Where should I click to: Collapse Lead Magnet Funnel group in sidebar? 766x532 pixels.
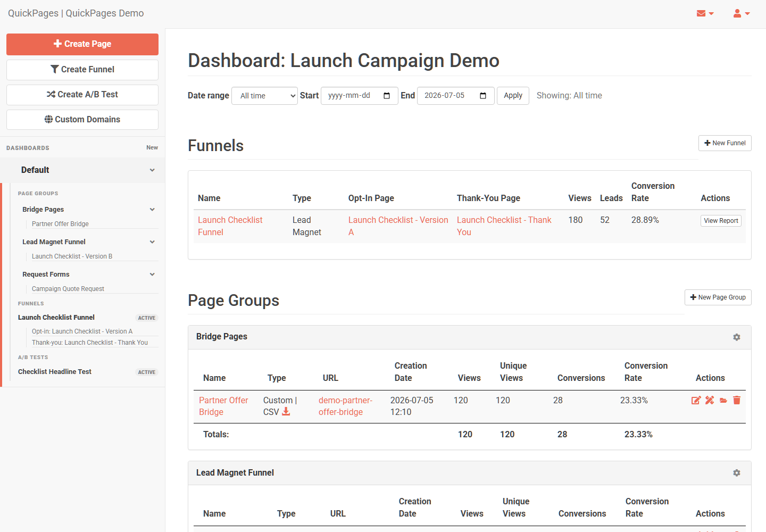tap(152, 242)
